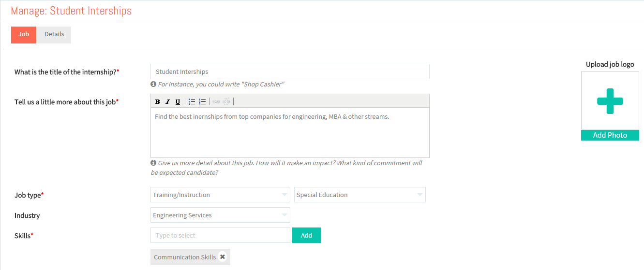Click the Add skill button

[x=306, y=235]
